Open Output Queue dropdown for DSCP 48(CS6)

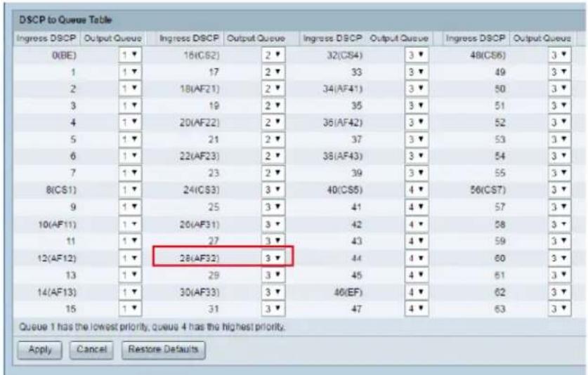coord(559,55)
